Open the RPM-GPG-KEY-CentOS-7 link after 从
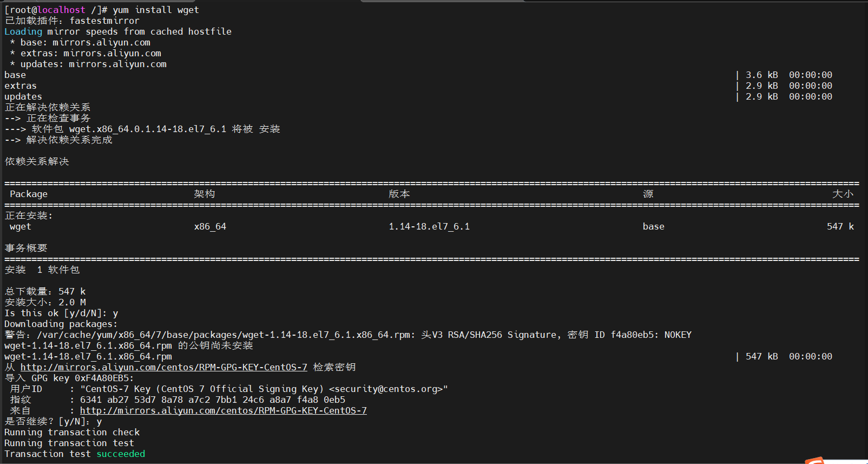868x464 pixels. (163, 367)
